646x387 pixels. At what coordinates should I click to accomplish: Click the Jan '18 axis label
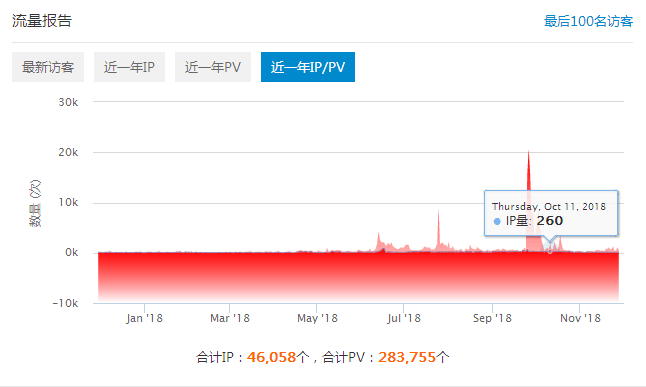144,318
